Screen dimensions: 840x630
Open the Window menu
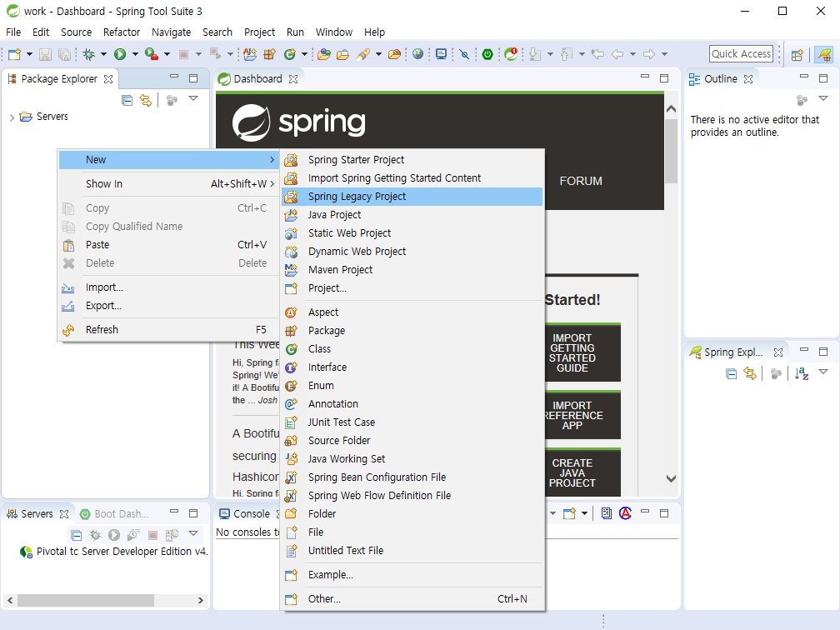333,32
